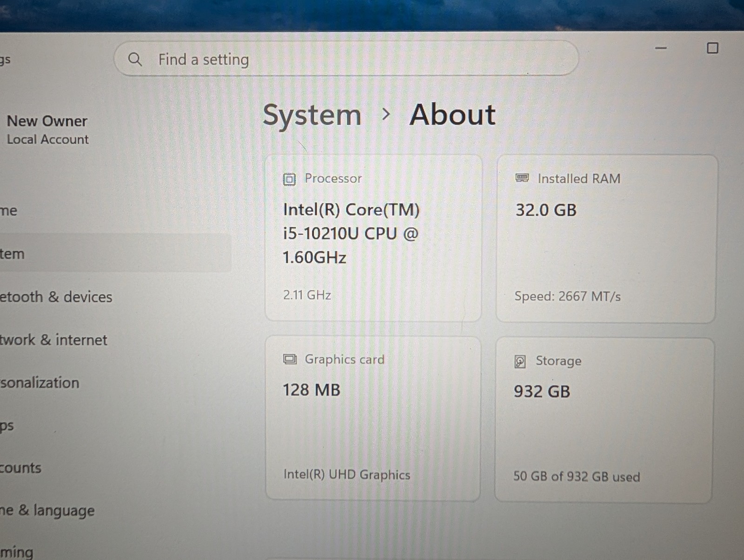Screen dimensions: 744x560
Task: Click the Graphics card icon
Action: coord(290,359)
